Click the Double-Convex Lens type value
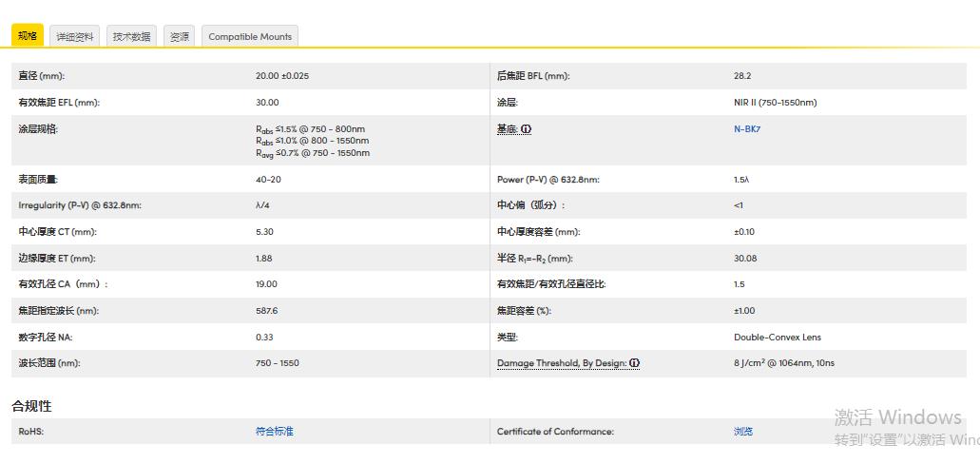 click(777, 338)
